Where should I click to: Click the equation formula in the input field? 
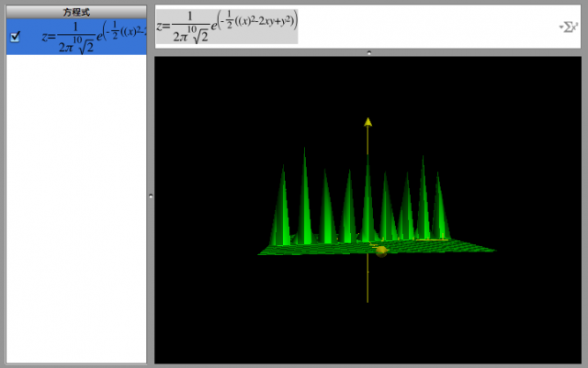[227, 27]
